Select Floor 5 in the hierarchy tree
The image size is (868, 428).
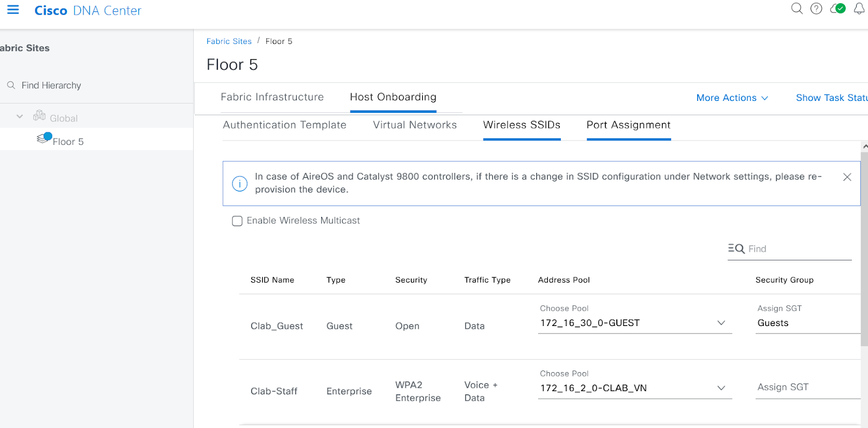[x=68, y=142]
